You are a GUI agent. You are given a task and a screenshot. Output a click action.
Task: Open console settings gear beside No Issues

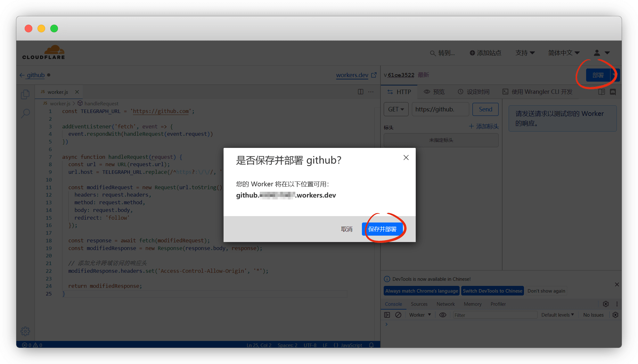(x=615, y=315)
